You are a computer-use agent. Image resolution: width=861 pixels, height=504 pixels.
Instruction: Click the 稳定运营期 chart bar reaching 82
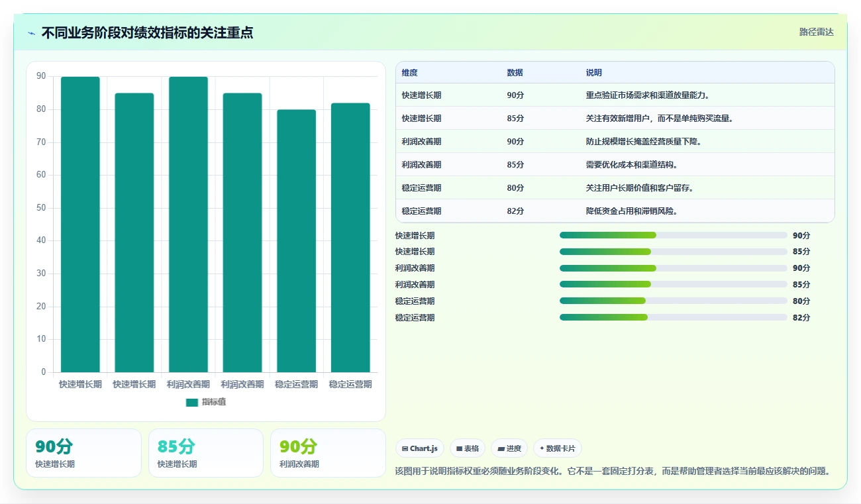tap(350, 238)
